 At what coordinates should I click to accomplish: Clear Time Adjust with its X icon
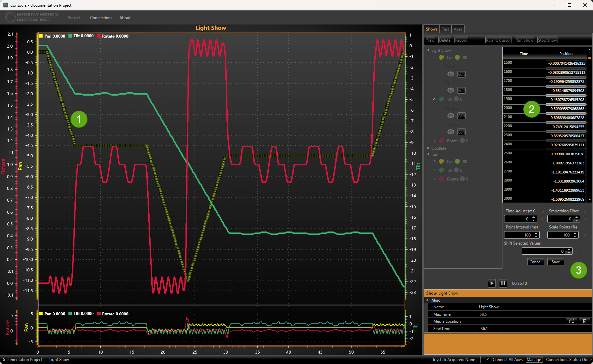coord(542,219)
